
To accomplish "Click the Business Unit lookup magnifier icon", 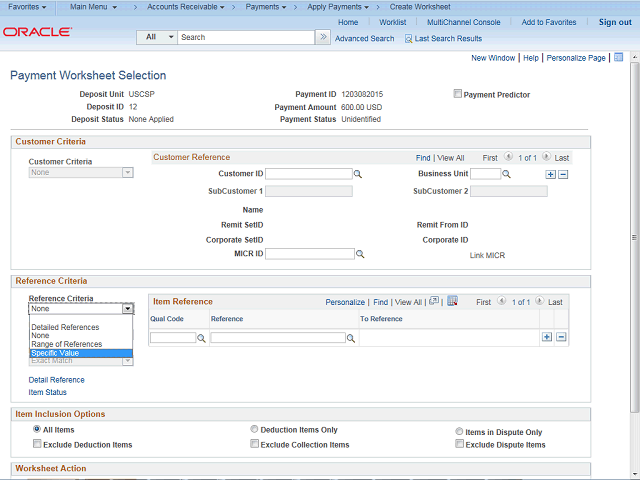I will (506, 174).
